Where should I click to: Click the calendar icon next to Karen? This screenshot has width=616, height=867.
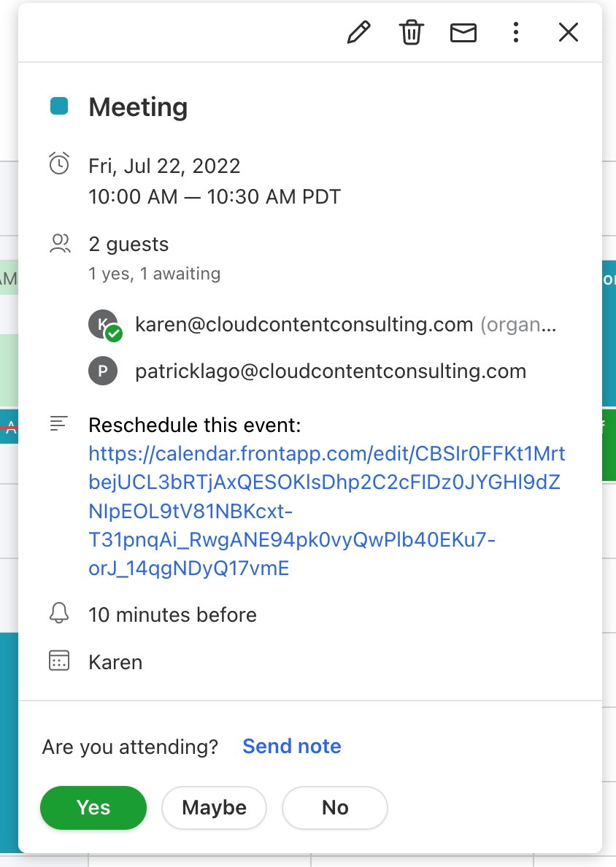coord(59,660)
